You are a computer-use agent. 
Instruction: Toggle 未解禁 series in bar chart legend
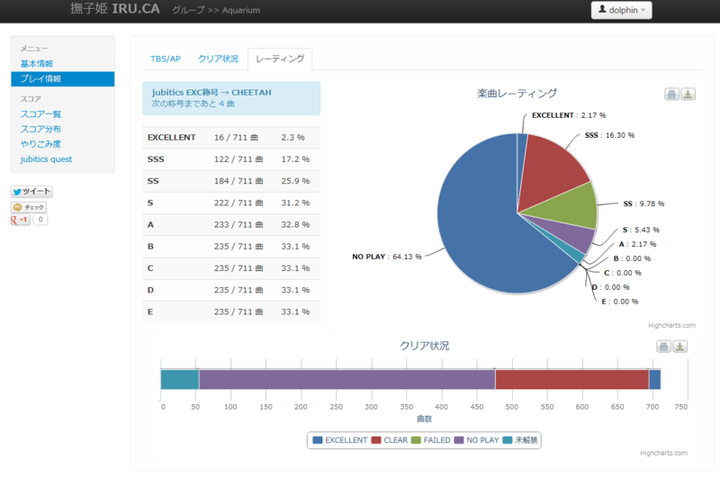click(520, 440)
